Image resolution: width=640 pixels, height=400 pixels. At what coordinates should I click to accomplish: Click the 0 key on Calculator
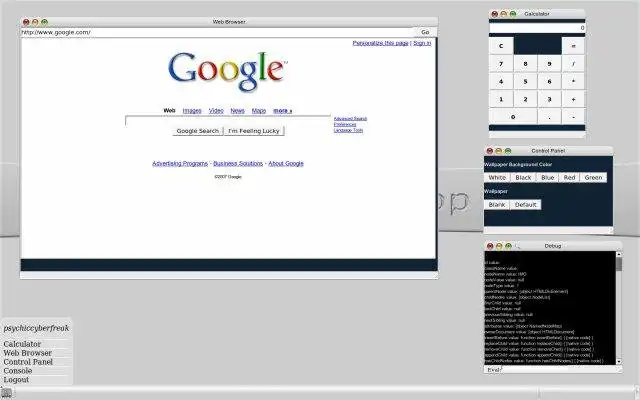(x=513, y=117)
